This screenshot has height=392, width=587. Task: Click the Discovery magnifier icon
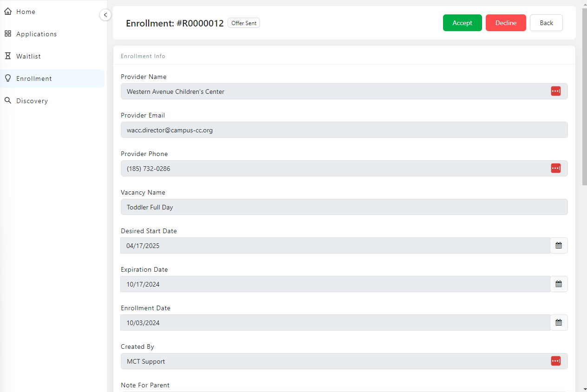[7, 100]
